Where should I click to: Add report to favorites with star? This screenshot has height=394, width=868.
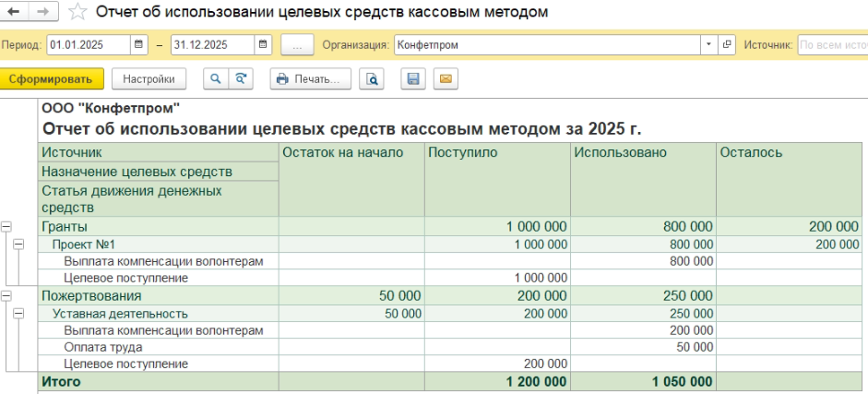[x=79, y=13]
